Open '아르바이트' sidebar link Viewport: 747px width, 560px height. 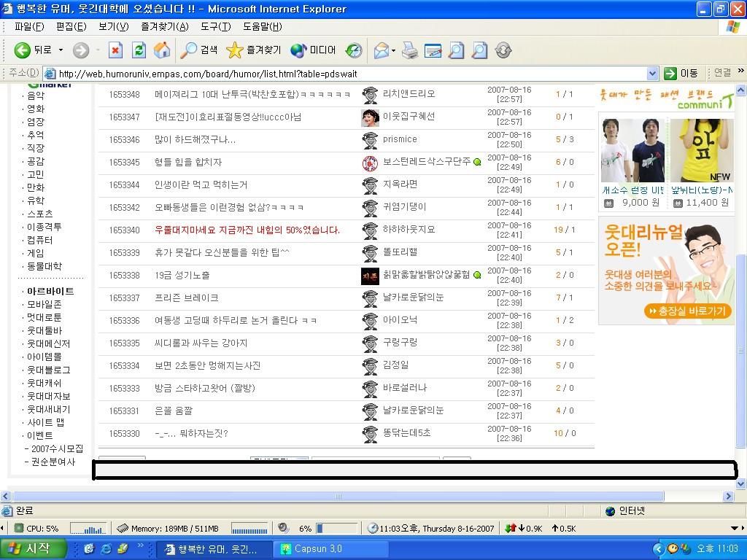(50, 291)
